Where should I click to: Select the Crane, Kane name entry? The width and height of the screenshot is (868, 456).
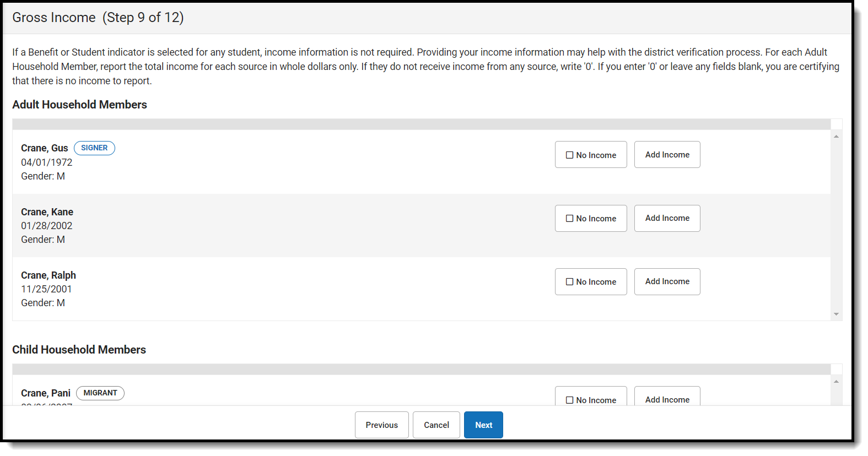click(x=47, y=212)
